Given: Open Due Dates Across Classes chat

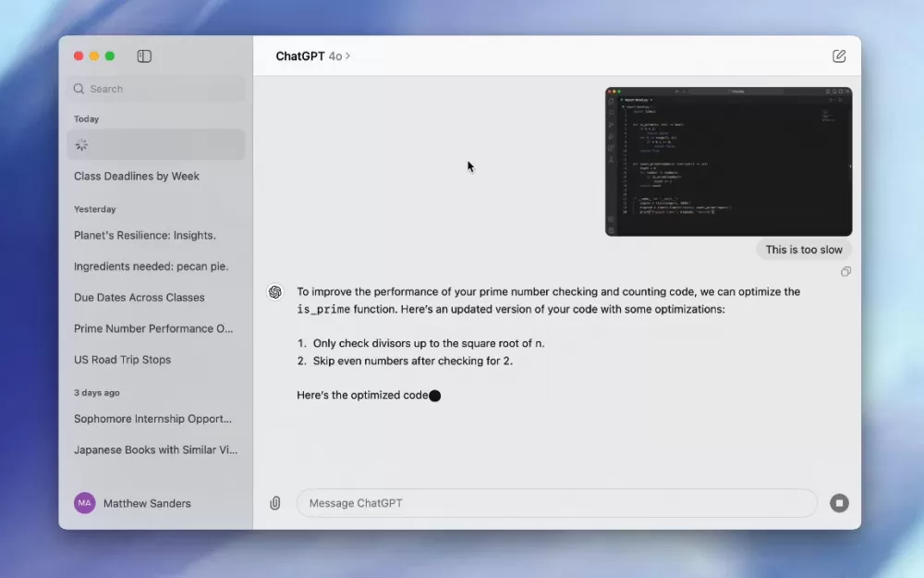Looking at the screenshot, I should tap(140, 298).
